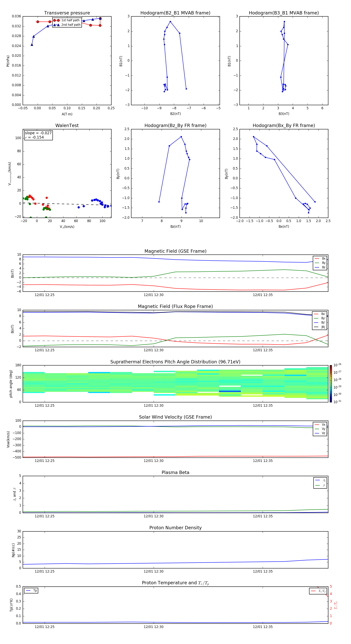Click the 'VA(km/s)' axis label in WalenTest
351x644 pixels.
point(67,227)
